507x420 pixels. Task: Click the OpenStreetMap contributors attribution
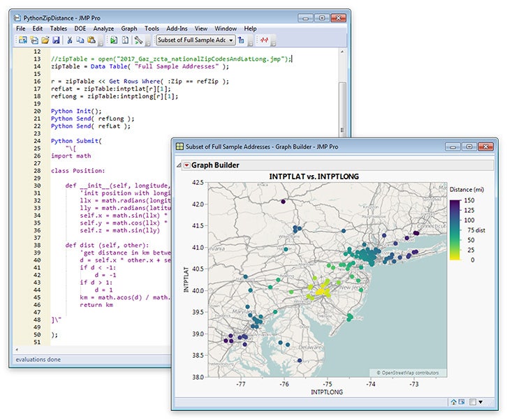click(x=408, y=373)
